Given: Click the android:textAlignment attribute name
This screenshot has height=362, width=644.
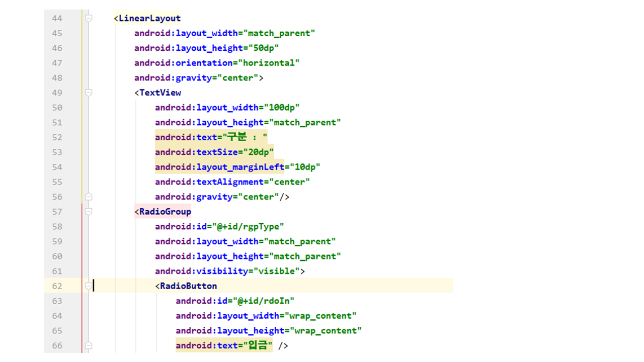Looking at the screenshot, I should coord(209,182).
